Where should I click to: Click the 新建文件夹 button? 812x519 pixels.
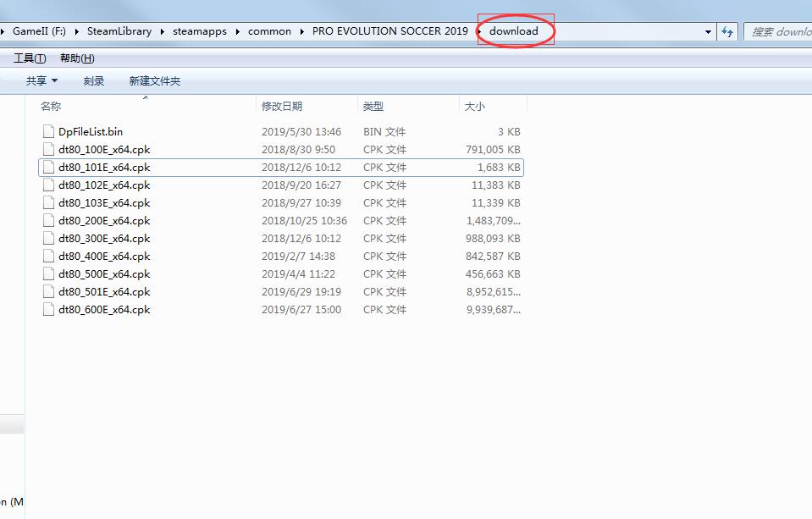(x=154, y=81)
